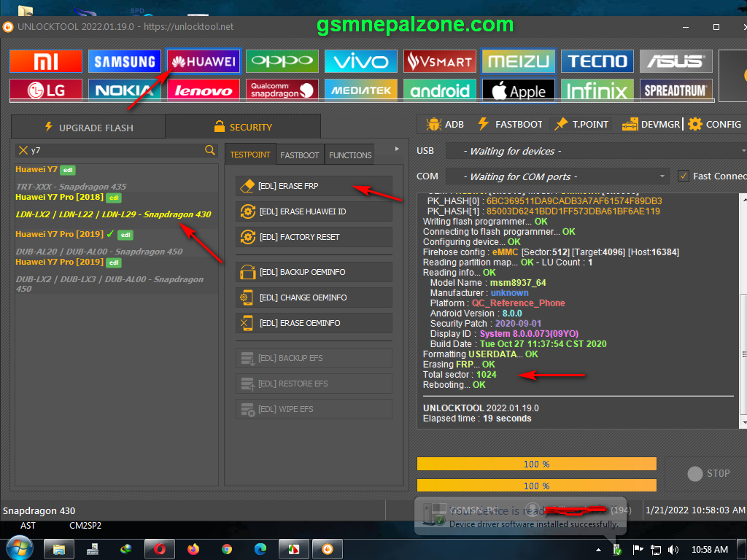747x560 pixels.
Task: Open the T.POINT tool
Action: point(581,124)
